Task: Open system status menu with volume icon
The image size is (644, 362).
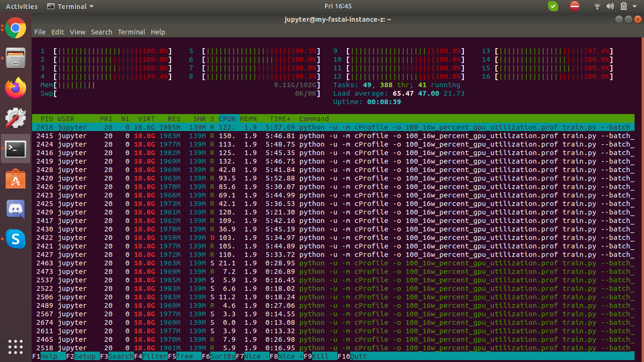Action: pos(611,7)
